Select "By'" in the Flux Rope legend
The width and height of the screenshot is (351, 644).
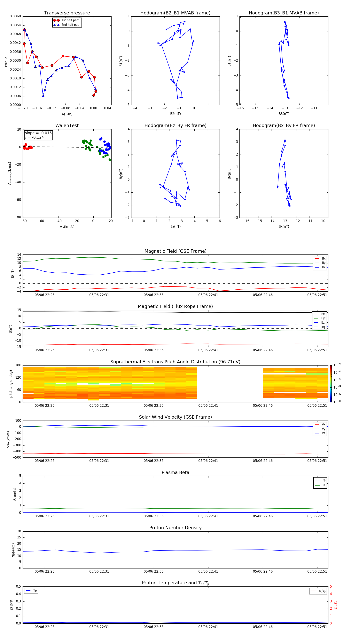[320, 318]
